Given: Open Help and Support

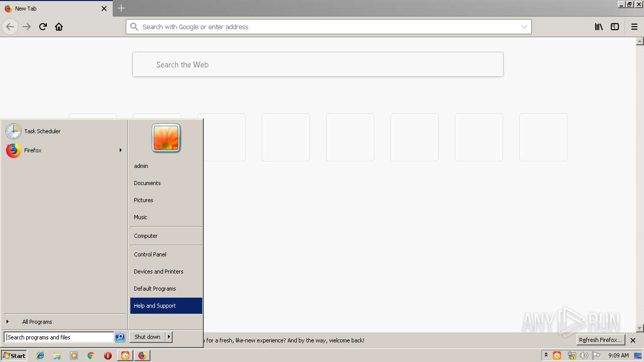Looking at the screenshot, I should pos(166,306).
